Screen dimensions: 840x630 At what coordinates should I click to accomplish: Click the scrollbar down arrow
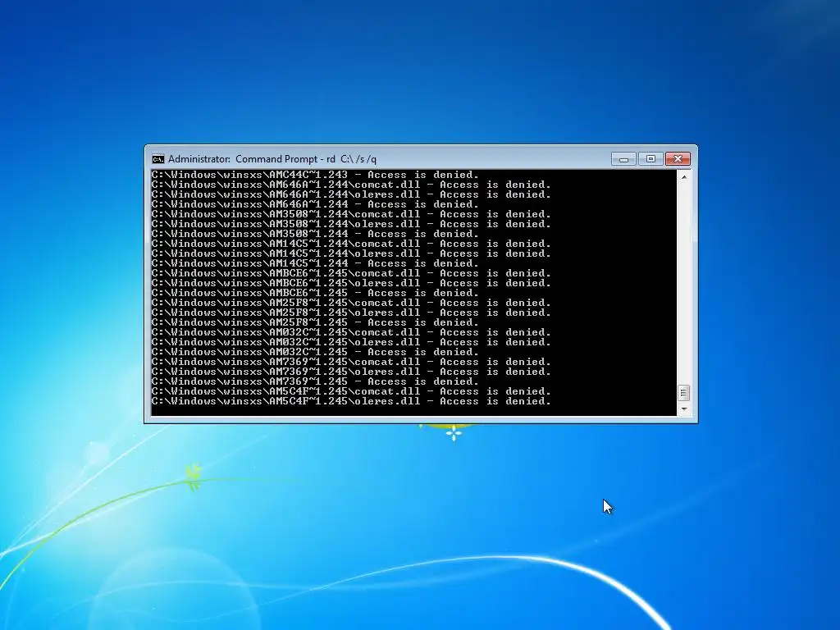coord(683,409)
